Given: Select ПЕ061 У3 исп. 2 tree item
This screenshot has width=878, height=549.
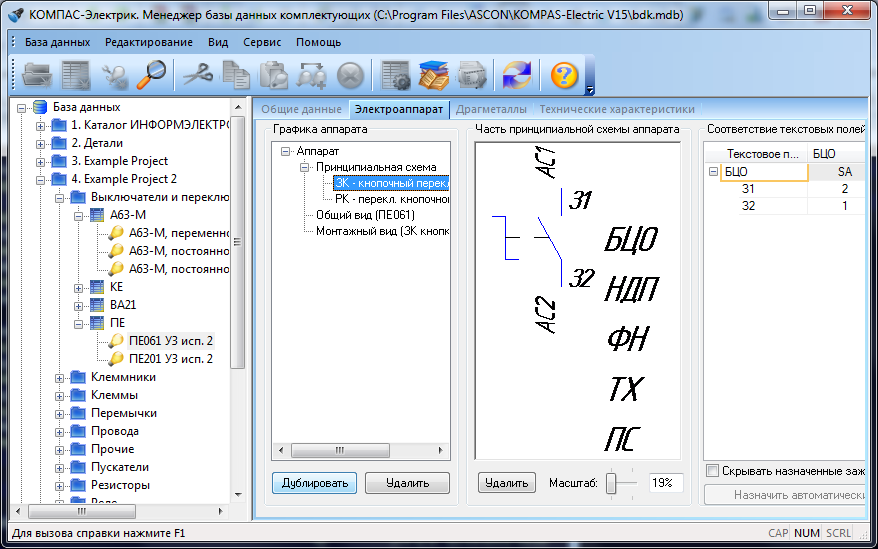Looking at the screenshot, I should click(x=171, y=341).
